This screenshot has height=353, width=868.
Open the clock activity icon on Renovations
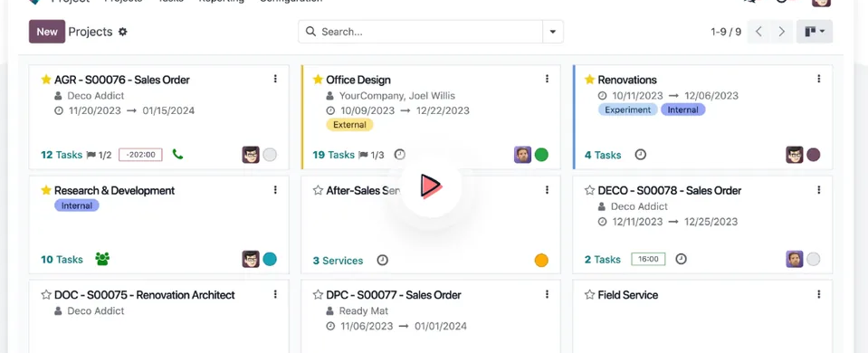[641, 155]
